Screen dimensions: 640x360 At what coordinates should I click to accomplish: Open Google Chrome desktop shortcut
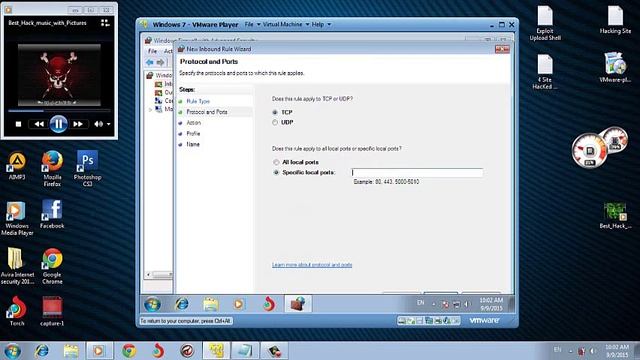click(52, 266)
